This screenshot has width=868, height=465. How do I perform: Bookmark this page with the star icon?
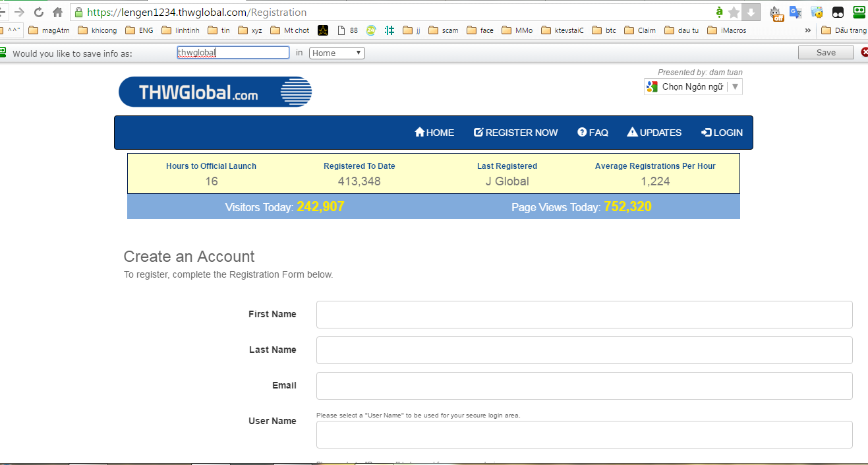coord(734,12)
